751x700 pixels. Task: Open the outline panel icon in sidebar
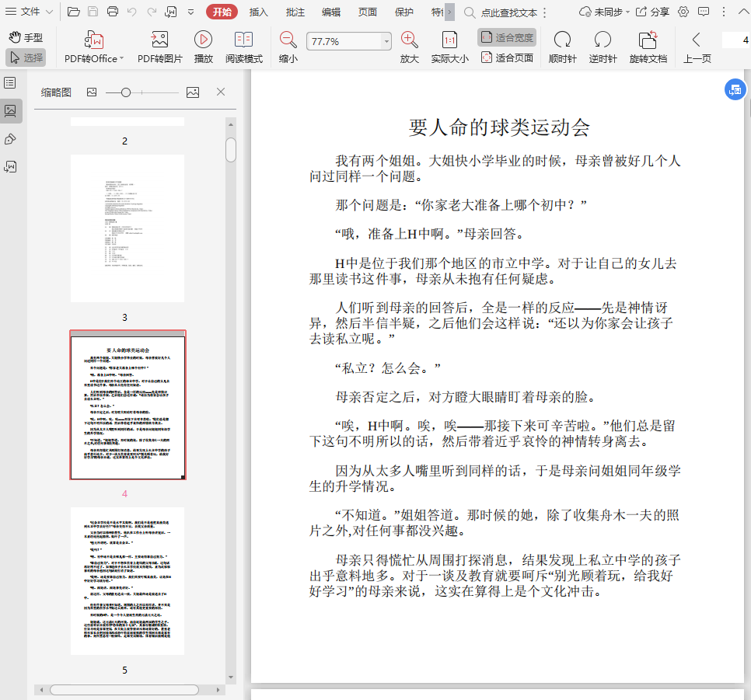pos(10,83)
